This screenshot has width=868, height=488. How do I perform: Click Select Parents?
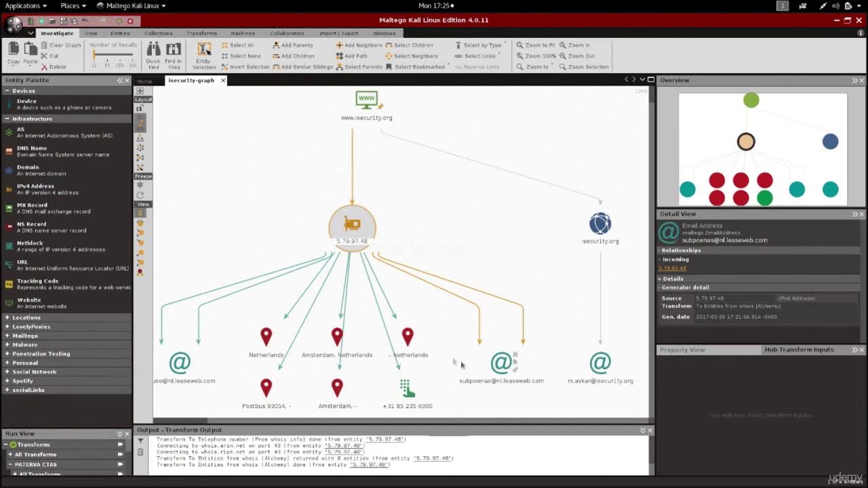pyautogui.click(x=359, y=67)
